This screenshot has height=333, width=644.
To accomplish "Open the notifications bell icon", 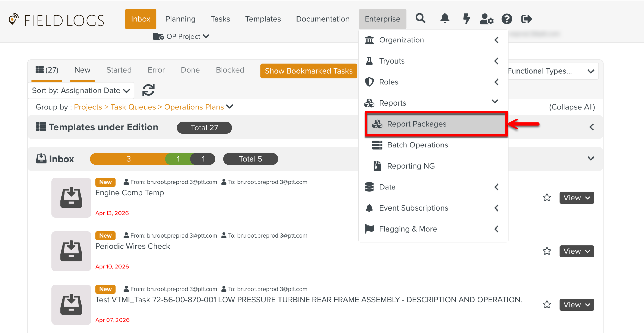I will pyautogui.click(x=445, y=19).
